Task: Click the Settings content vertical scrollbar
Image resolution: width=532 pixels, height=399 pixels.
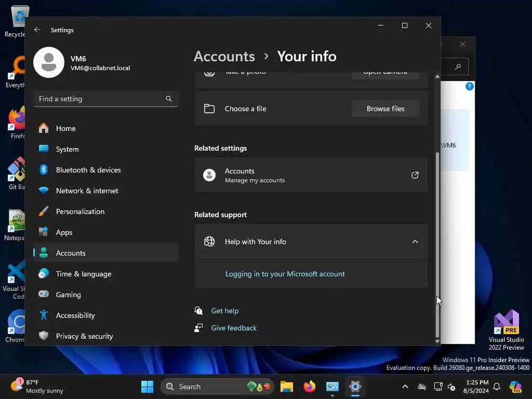Action: (x=437, y=244)
